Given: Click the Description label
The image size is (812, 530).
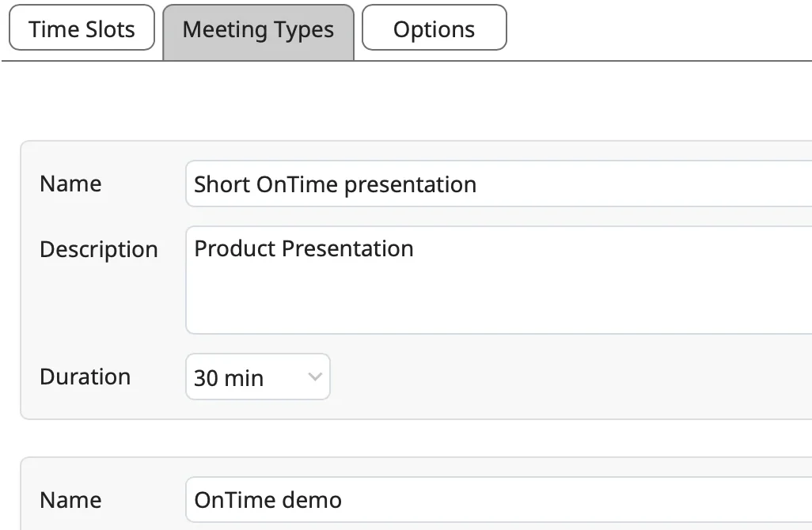Looking at the screenshot, I should (x=99, y=249).
